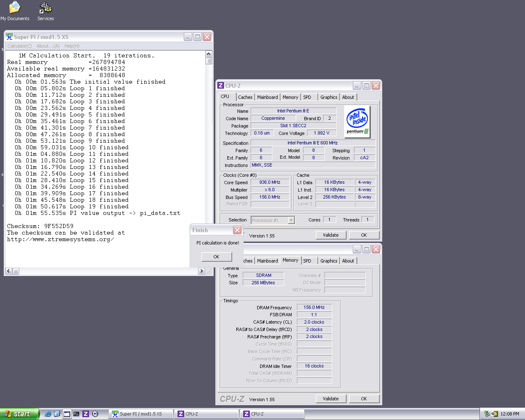This screenshot has width=525, height=420.
Task: Launch PLL tool from quick launch
Action: 76,414
